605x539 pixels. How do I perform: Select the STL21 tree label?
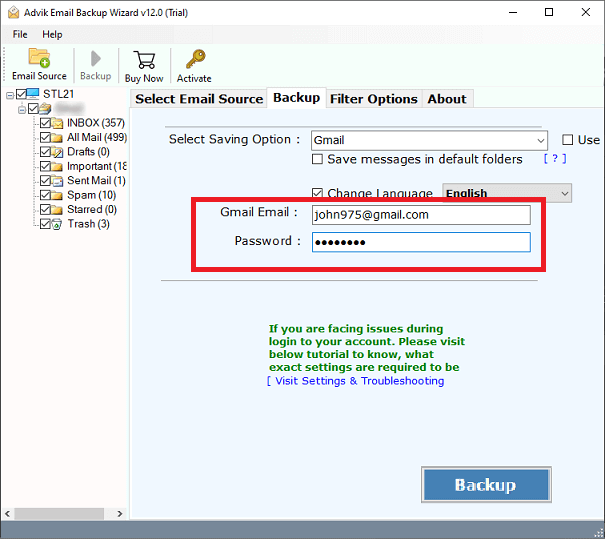[x=58, y=94]
